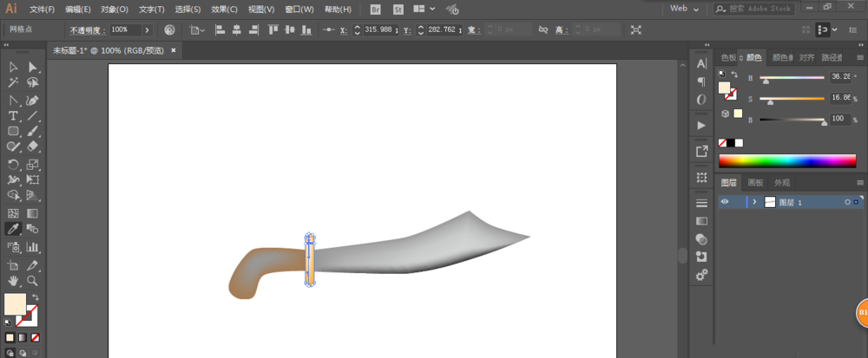Select the Eyedropper tool
This screenshot has height=358, width=868.
(x=14, y=229)
